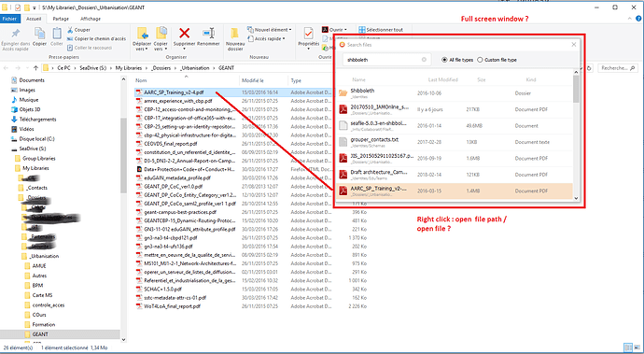Image resolution: width=644 pixels, height=354 pixels.
Task: Click the PDF icon of AARC_SP_Training_v2-4.pdf in Explorer
Action: [139, 92]
